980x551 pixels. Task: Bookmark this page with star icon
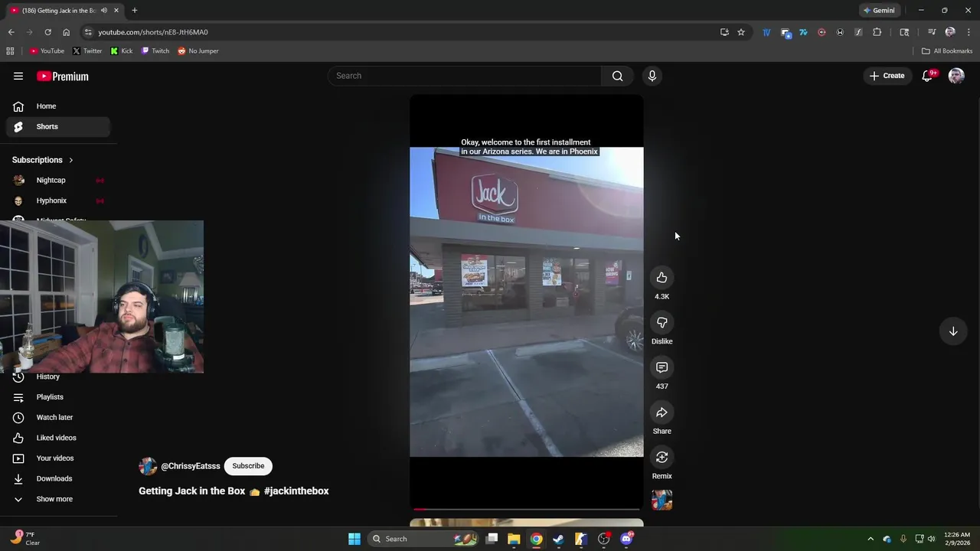(741, 32)
